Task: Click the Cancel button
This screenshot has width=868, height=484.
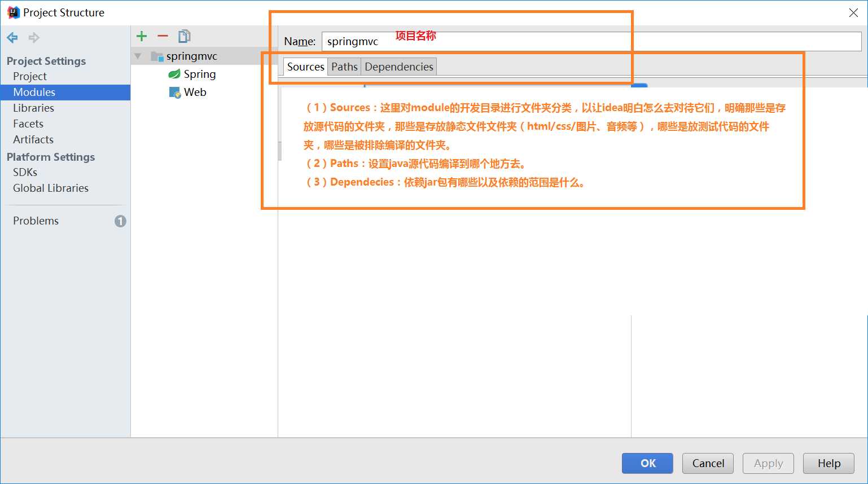Action: point(708,463)
